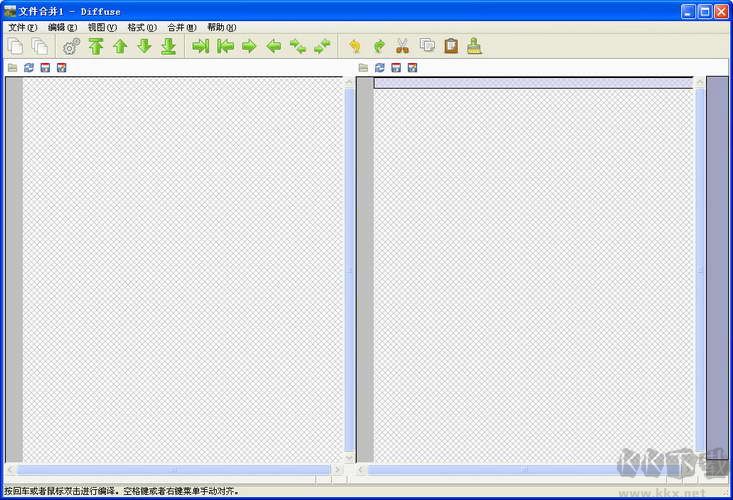Viewport: 733px width, 500px height.
Task: Click the new 2-way file merge icon
Action: click(x=15, y=46)
